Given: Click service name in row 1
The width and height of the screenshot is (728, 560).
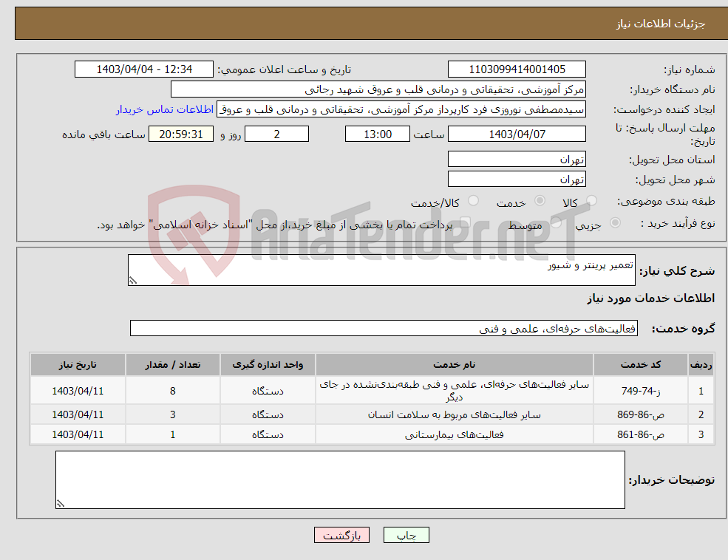Looking at the screenshot, I should (x=454, y=391).
